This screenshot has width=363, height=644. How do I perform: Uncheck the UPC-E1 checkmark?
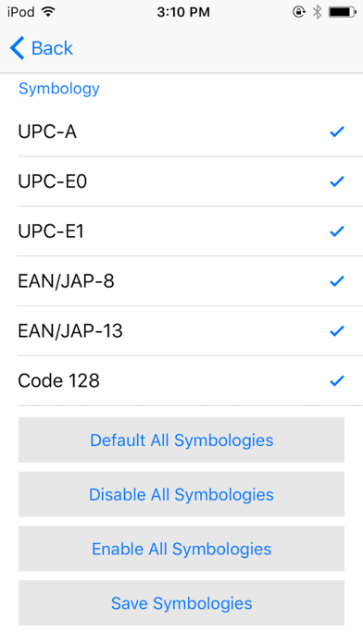337,231
